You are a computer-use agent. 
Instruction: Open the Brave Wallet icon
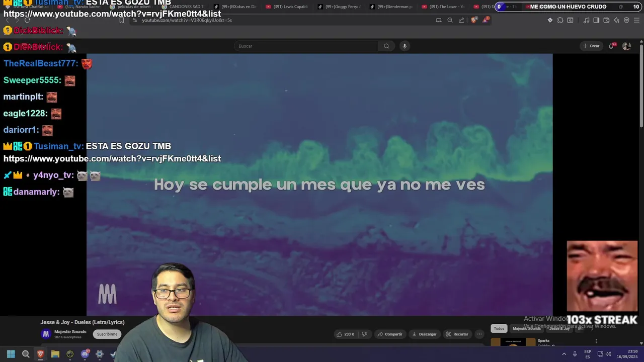click(x=606, y=20)
